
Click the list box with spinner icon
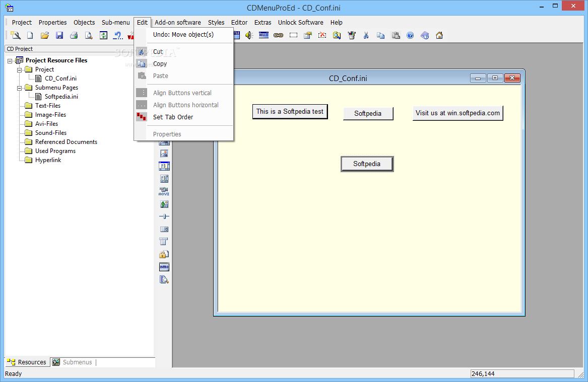click(164, 229)
